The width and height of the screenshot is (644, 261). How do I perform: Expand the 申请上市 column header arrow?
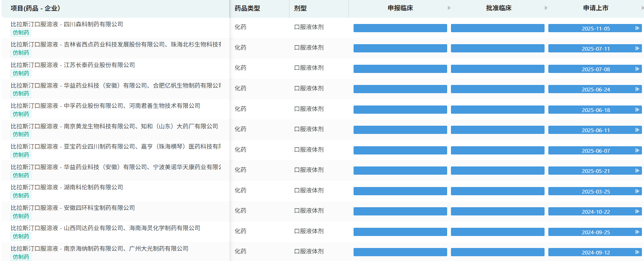pyautogui.click(x=642, y=8)
